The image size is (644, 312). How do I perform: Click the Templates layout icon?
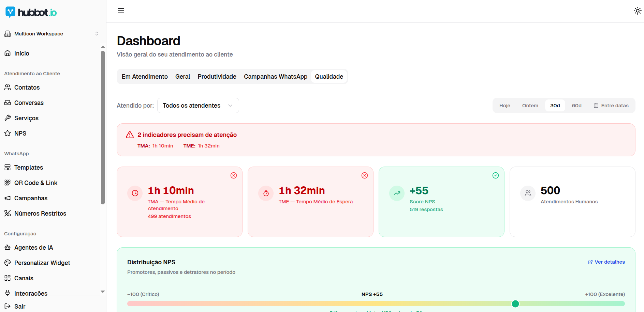(8, 167)
